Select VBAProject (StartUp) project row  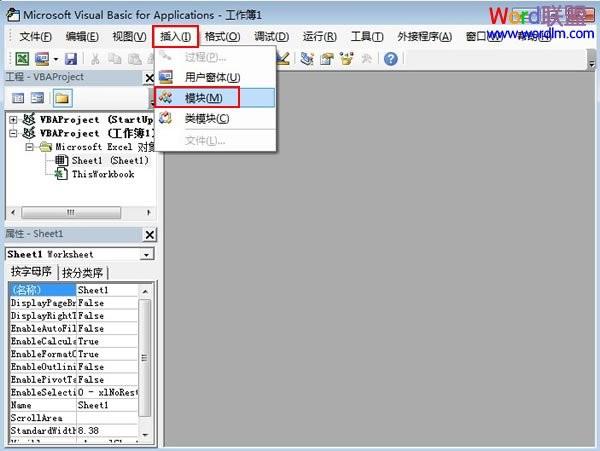pos(96,120)
